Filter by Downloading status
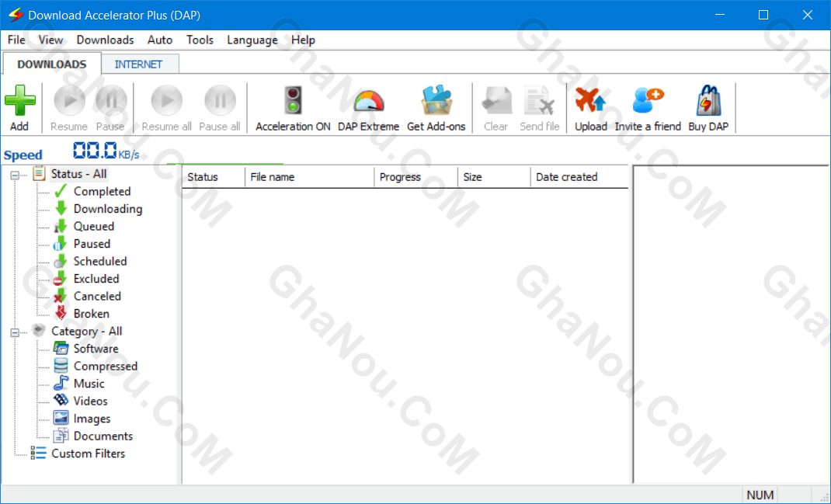 [x=108, y=209]
